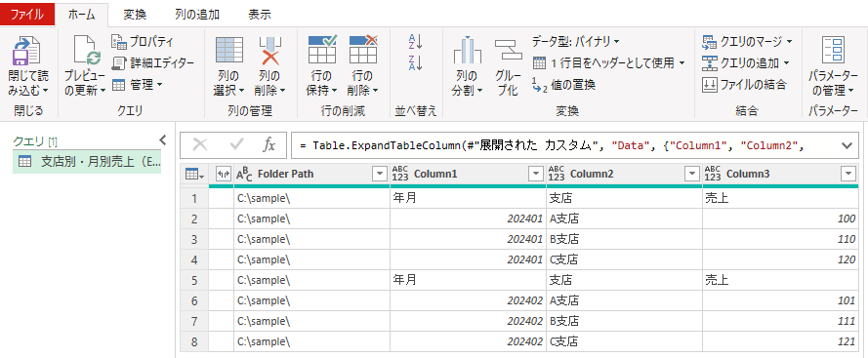Click the 101 cell in row 6
The image size is (868, 358).
click(780, 300)
